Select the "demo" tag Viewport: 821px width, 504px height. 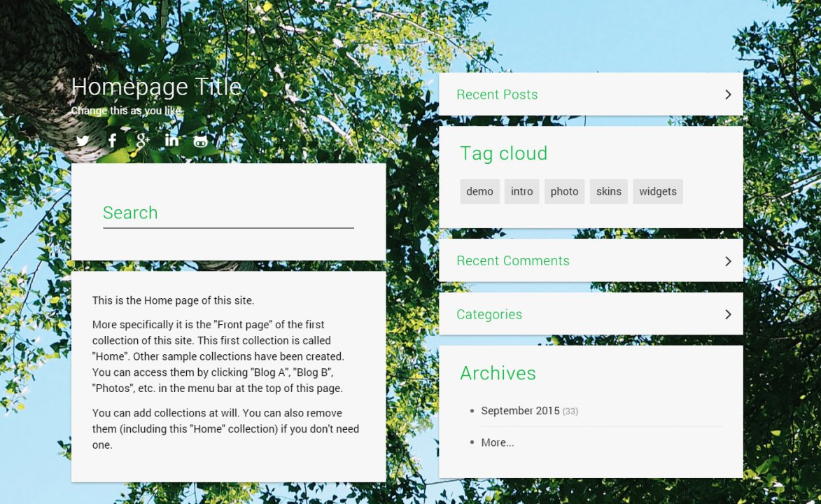[479, 191]
